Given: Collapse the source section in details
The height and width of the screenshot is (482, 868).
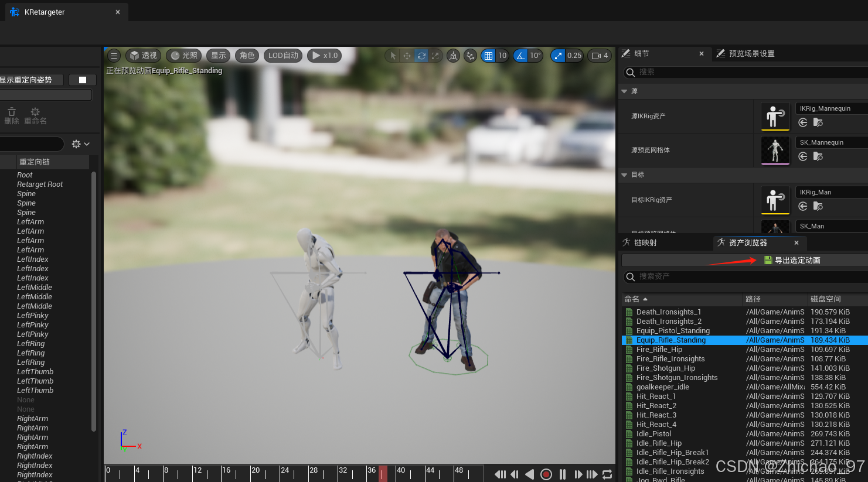Looking at the screenshot, I should tap(625, 91).
